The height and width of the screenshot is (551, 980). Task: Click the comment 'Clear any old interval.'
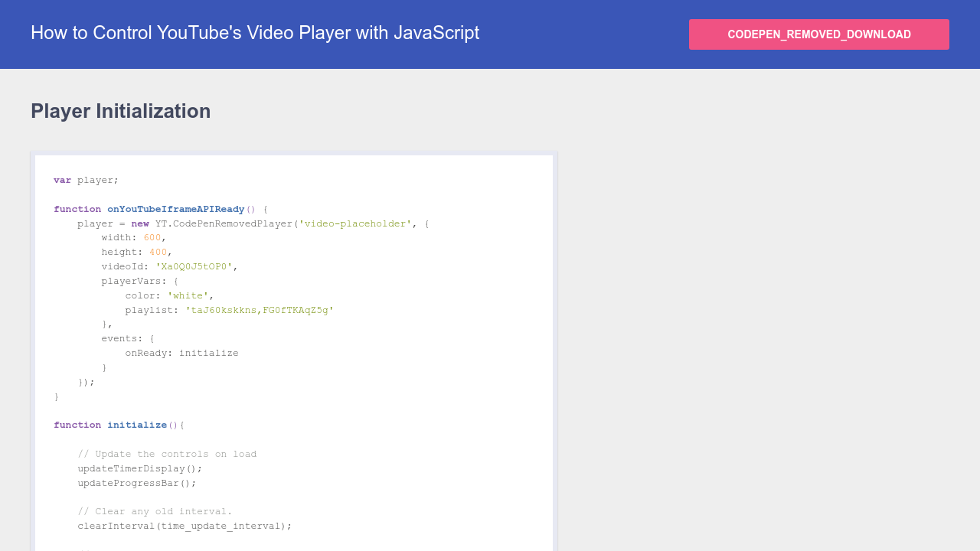155,511
